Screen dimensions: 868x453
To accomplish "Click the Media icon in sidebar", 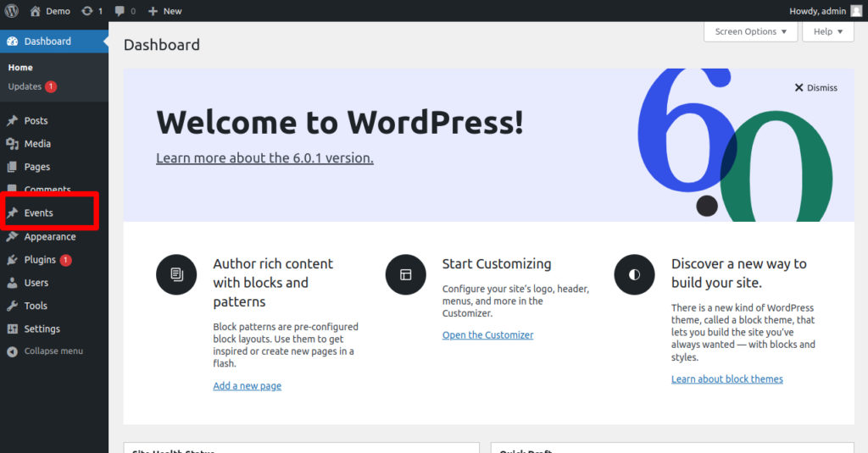I will pyautogui.click(x=12, y=144).
